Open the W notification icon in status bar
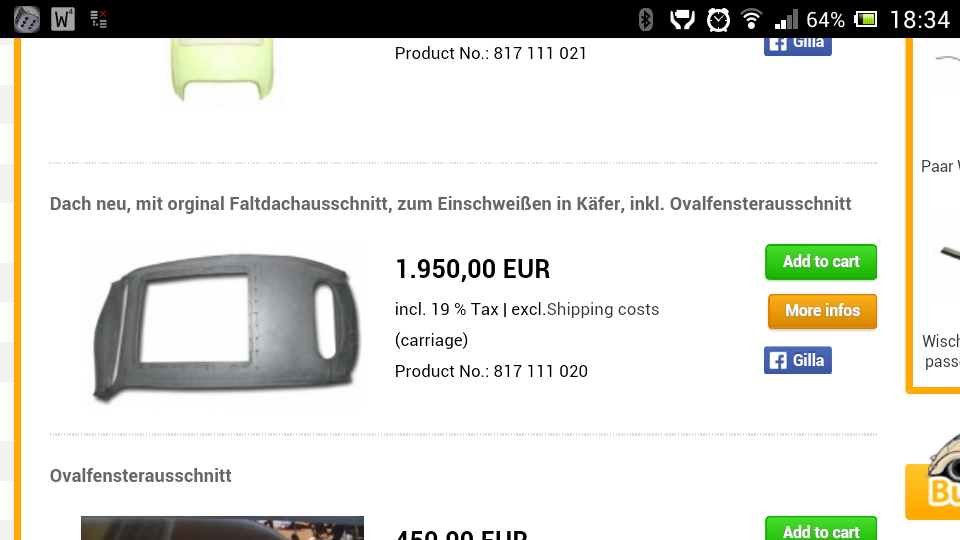 (x=63, y=19)
